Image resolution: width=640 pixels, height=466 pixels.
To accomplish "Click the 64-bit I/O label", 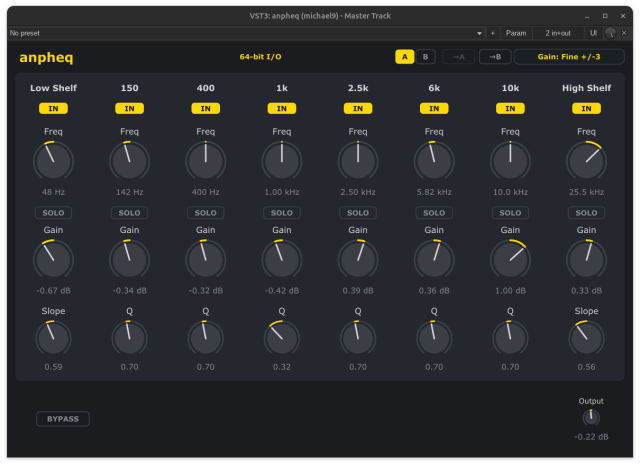I will 260,57.
